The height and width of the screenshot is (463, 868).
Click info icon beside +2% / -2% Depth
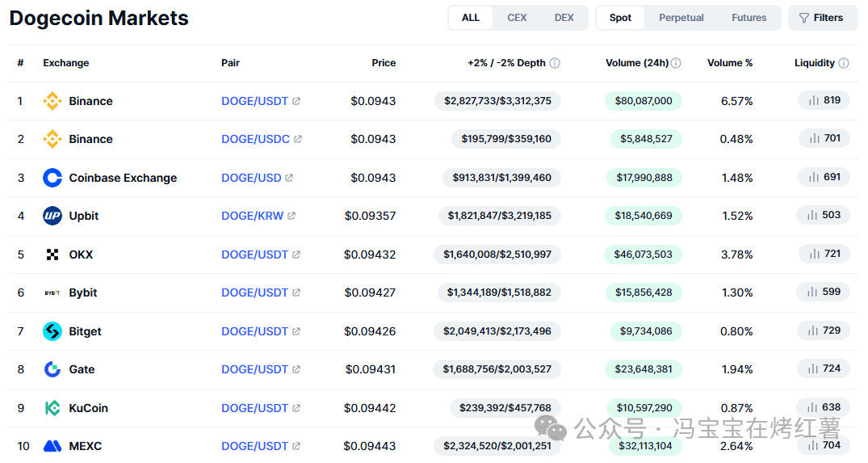pos(555,63)
